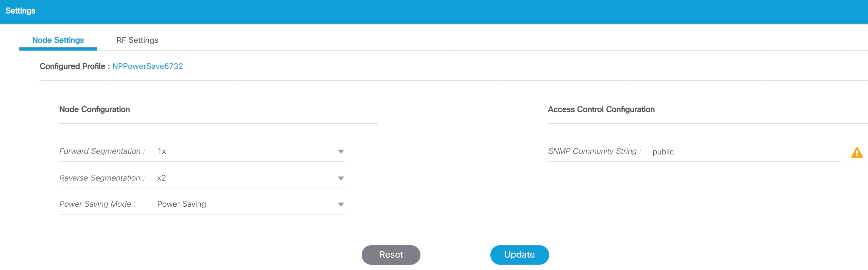
Task: Open the NPPowerSave6732 profile link
Action: coord(147,66)
